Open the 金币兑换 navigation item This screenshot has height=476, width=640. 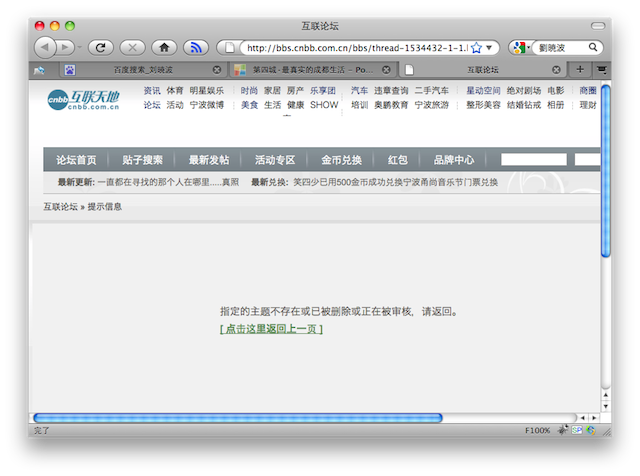[341, 160]
